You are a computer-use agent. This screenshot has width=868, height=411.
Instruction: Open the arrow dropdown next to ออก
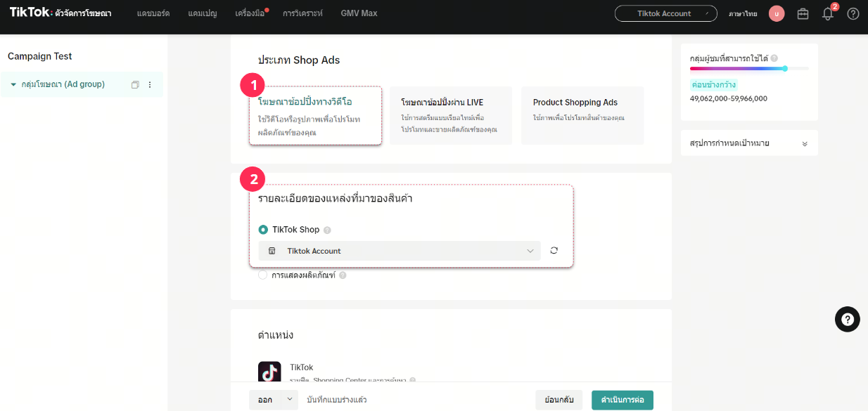pos(289,400)
